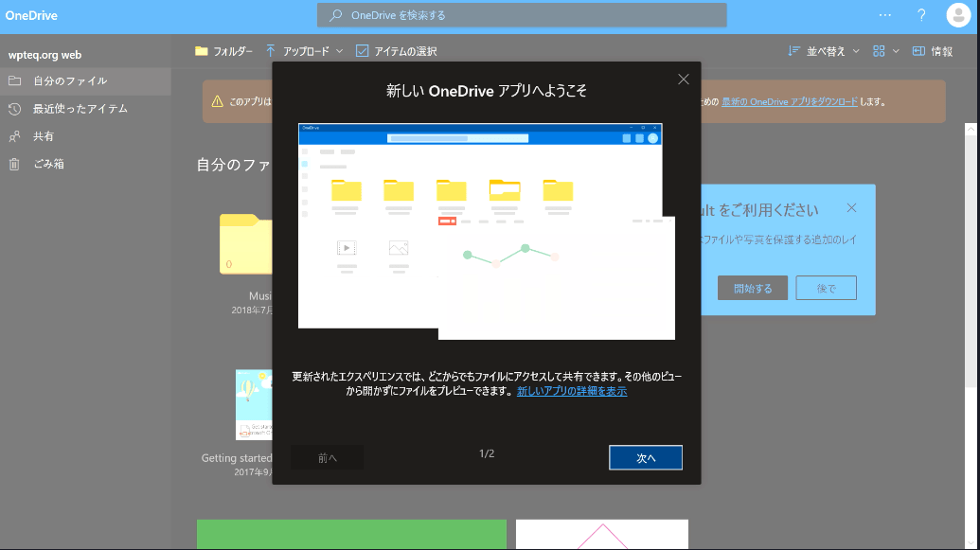This screenshot has width=980, height=550.
Task: Open 最近使ったアイテム in the sidebar
Action: (85, 109)
